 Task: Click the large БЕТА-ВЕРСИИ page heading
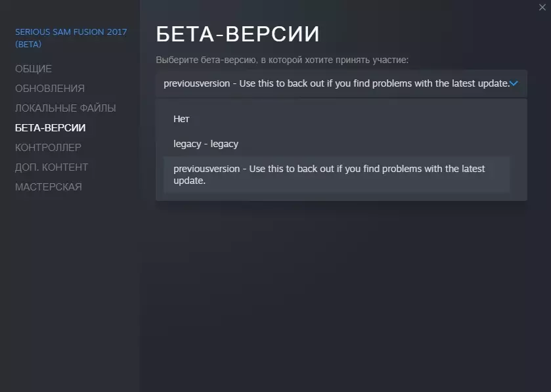click(x=238, y=34)
